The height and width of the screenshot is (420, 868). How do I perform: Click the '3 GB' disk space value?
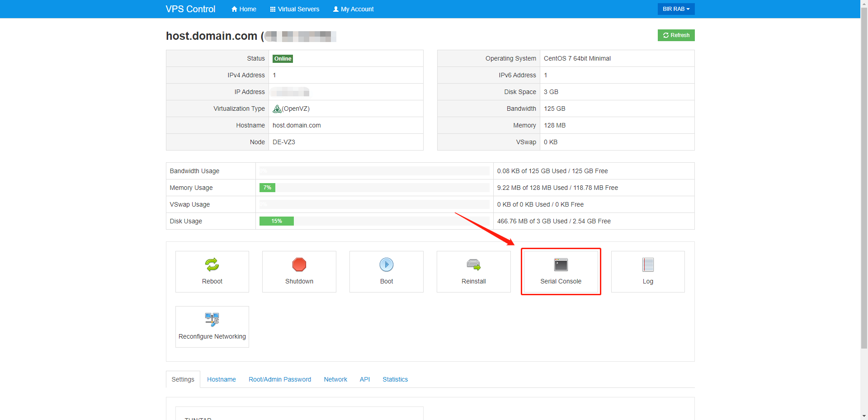pos(551,92)
